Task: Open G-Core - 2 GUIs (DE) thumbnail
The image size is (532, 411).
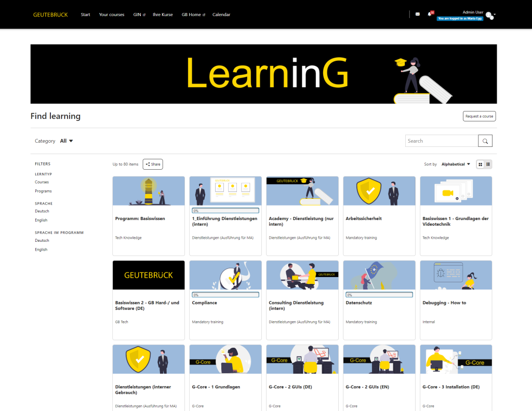Action: (x=302, y=359)
